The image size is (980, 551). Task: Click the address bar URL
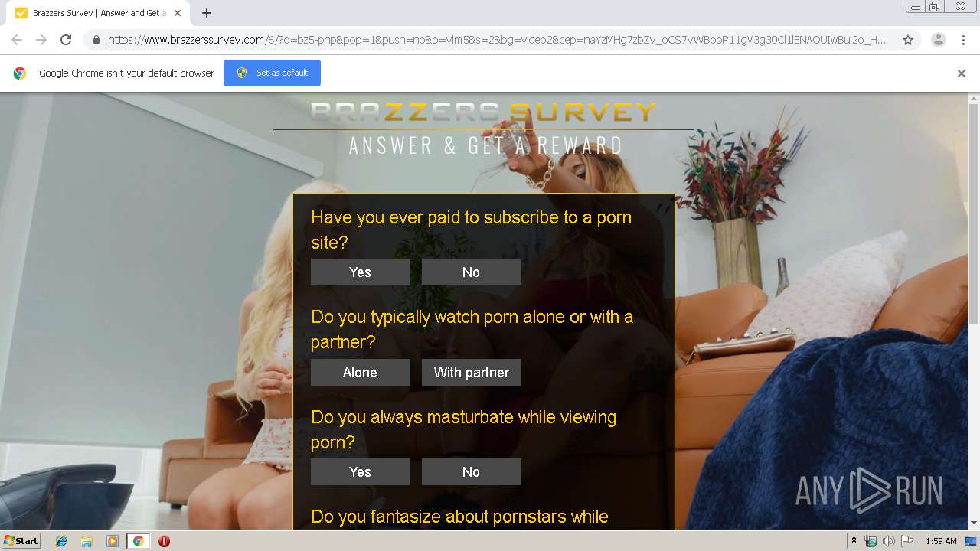coord(496,40)
